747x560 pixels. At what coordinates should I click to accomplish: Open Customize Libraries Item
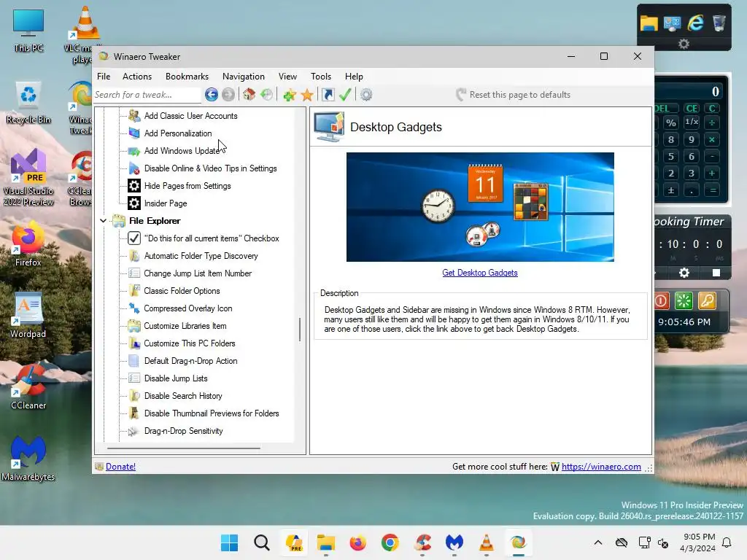point(185,326)
